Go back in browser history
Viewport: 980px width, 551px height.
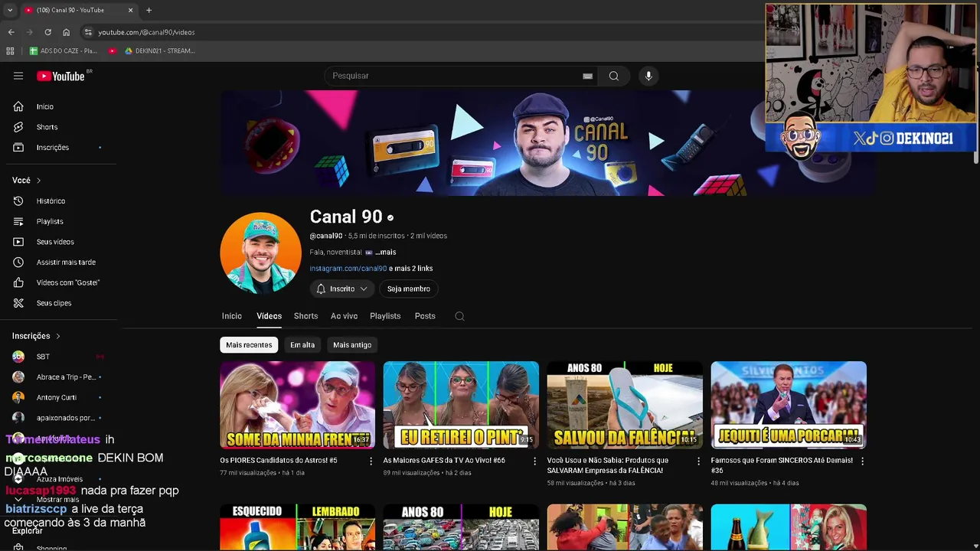tap(11, 32)
